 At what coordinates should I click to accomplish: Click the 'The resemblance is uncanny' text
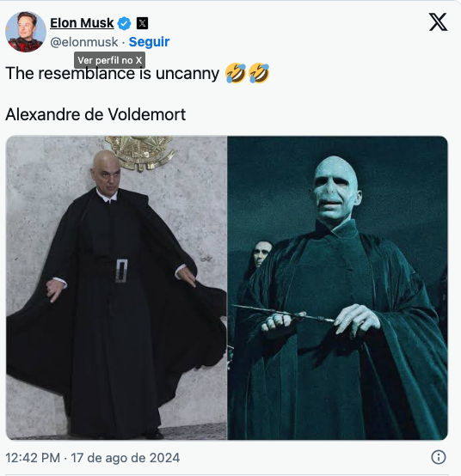click(112, 73)
